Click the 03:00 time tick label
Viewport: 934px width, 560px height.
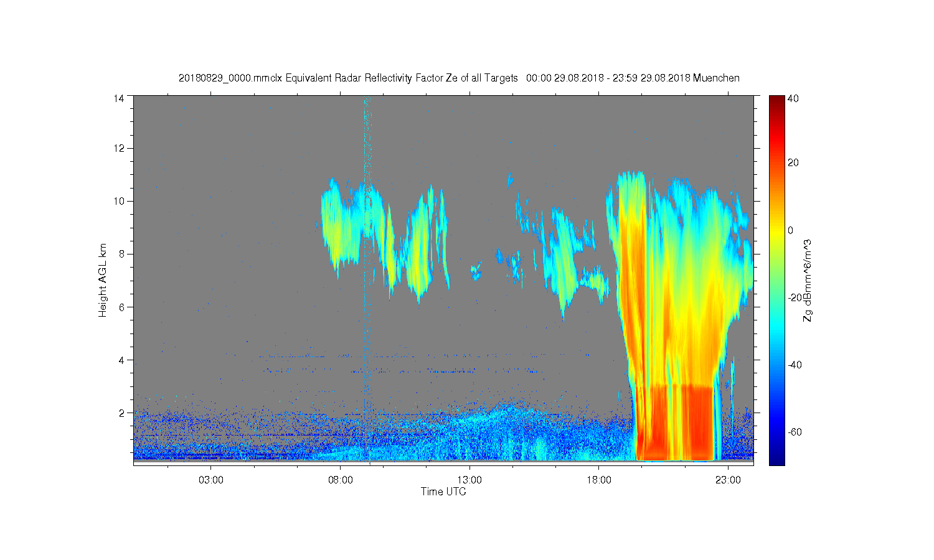coord(211,480)
